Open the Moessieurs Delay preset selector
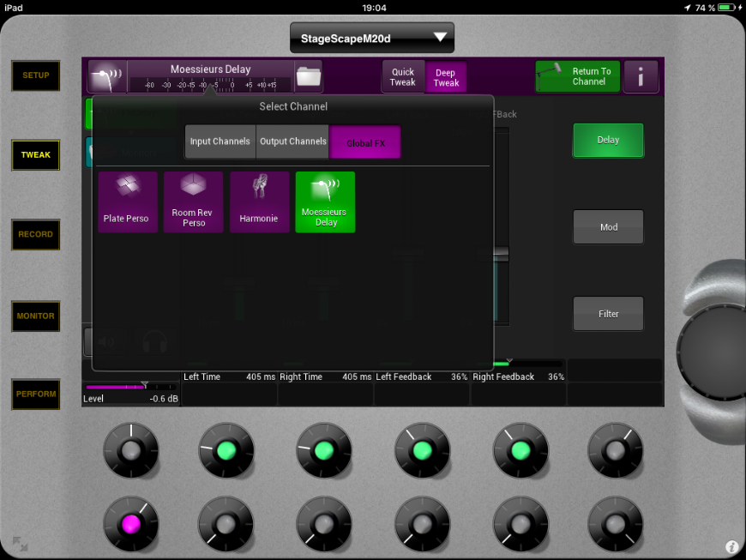 coord(210,76)
